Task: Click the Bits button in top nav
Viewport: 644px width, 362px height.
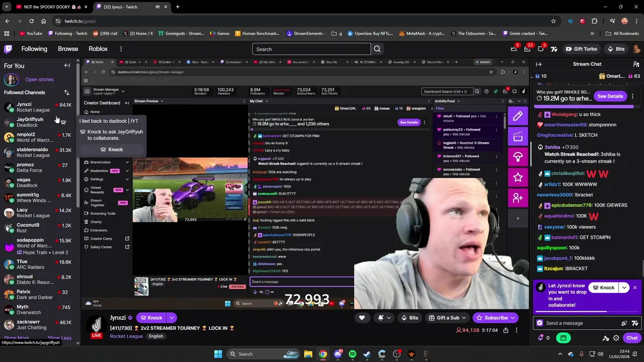Action: pyautogui.click(x=616, y=49)
